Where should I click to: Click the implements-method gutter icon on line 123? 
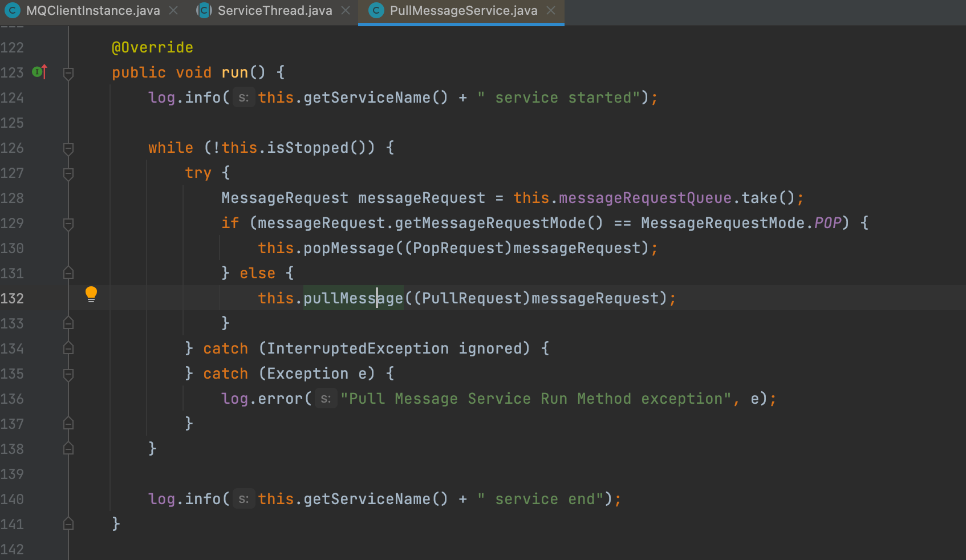pos(39,72)
